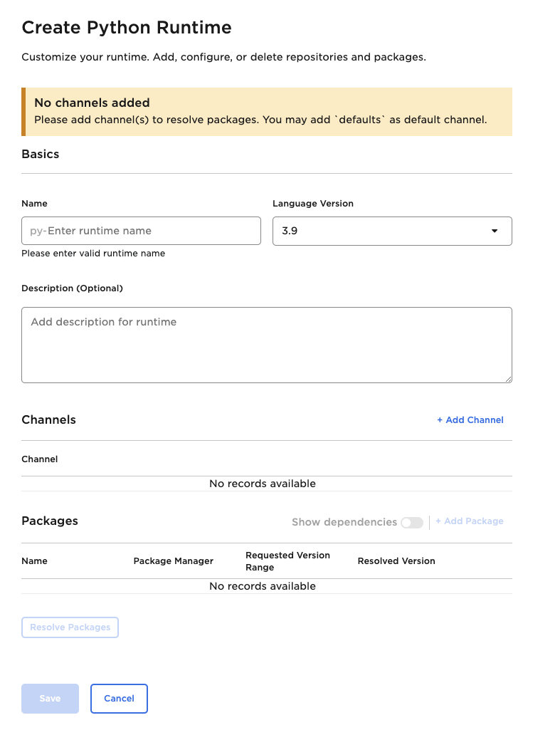Click the Description (Optional) label

pyautogui.click(x=72, y=288)
